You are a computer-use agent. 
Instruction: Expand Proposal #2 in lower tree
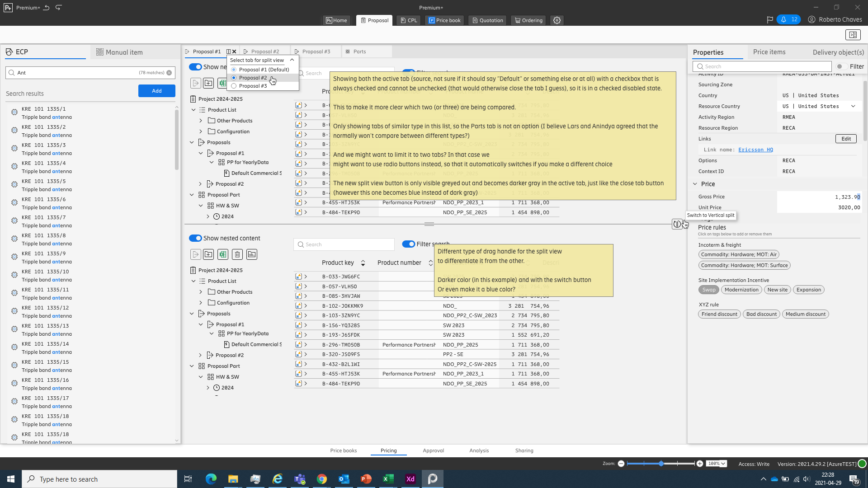click(x=201, y=355)
